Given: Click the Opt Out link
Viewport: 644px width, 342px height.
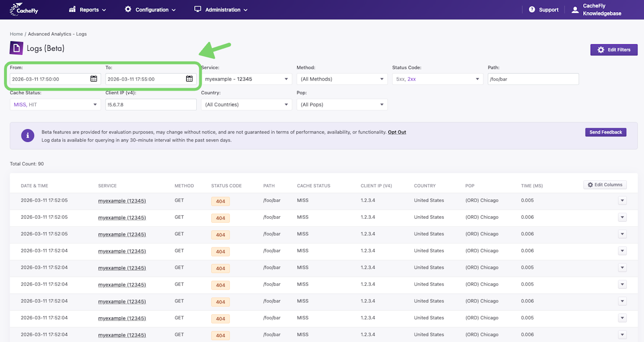Looking at the screenshot, I should 396,132.
